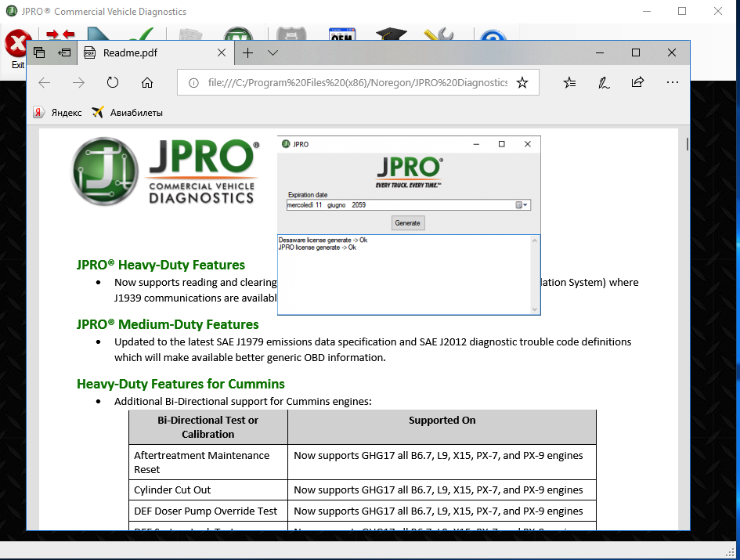Image resolution: width=740 pixels, height=560 pixels.
Task: Click the log scrollbar up arrow in keygen
Action: [x=534, y=240]
